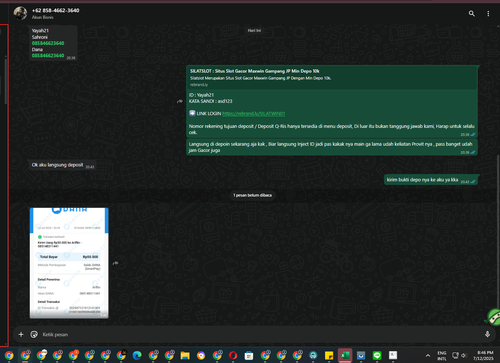Image resolution: width=500 pixels, height=363 pixels.
Task: Click the plus attach icon
Action: [21, 334]
